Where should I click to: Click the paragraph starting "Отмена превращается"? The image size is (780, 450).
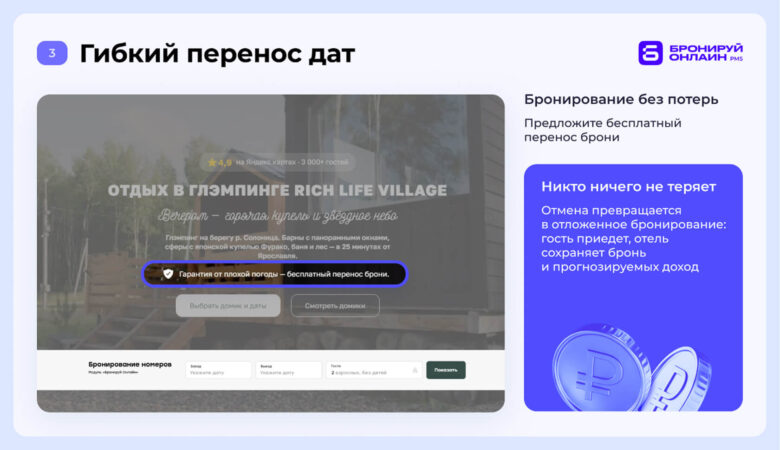point(633,239)
